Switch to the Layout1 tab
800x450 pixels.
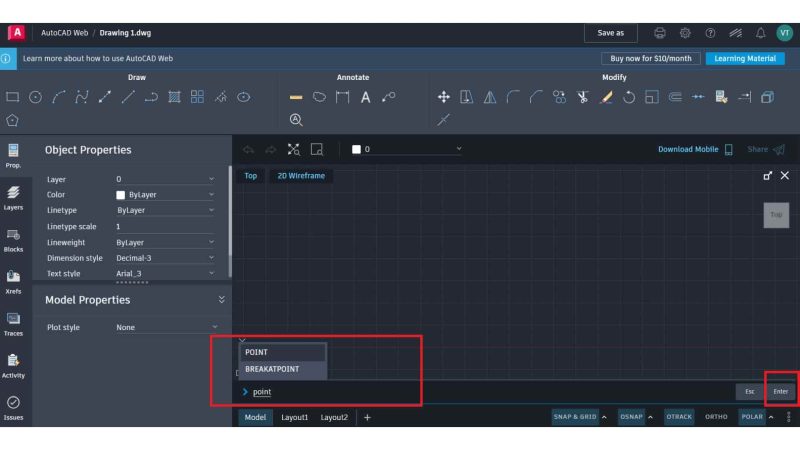(x=294, y=417)
